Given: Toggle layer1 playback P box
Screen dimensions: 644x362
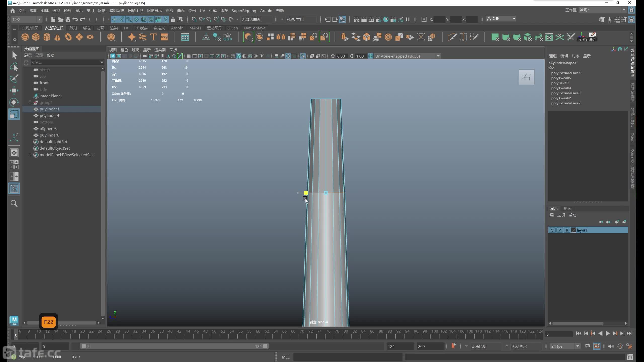Looking at the screenshot, I should click(559, 230).
